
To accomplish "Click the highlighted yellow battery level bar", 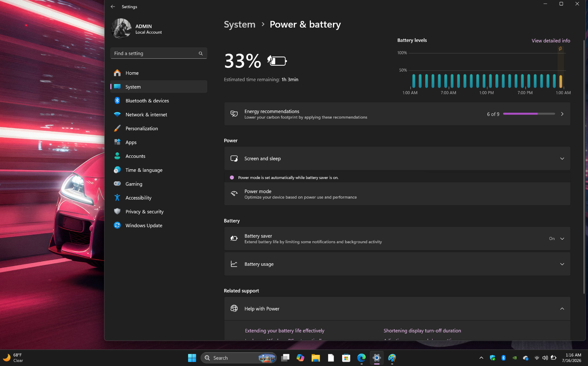I will (x=560, y=81).
